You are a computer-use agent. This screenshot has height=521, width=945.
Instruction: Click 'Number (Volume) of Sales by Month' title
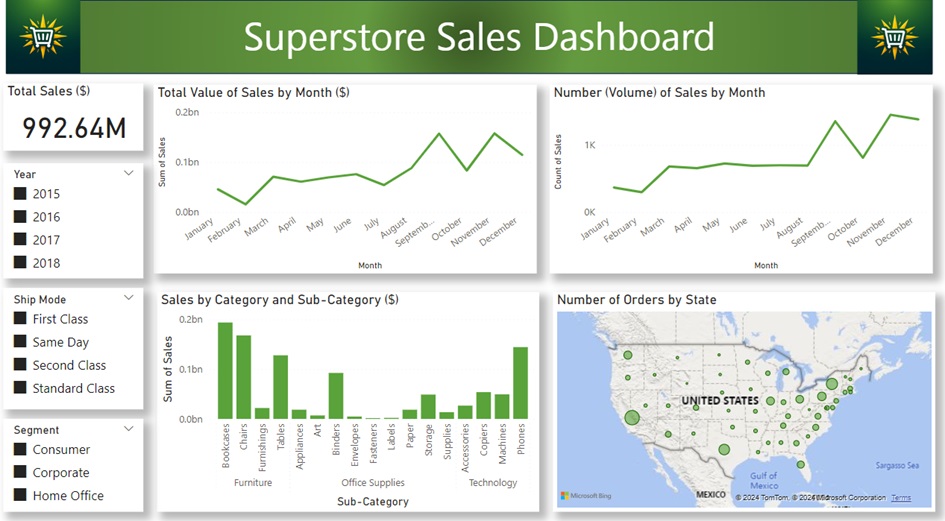coord(659,92)
